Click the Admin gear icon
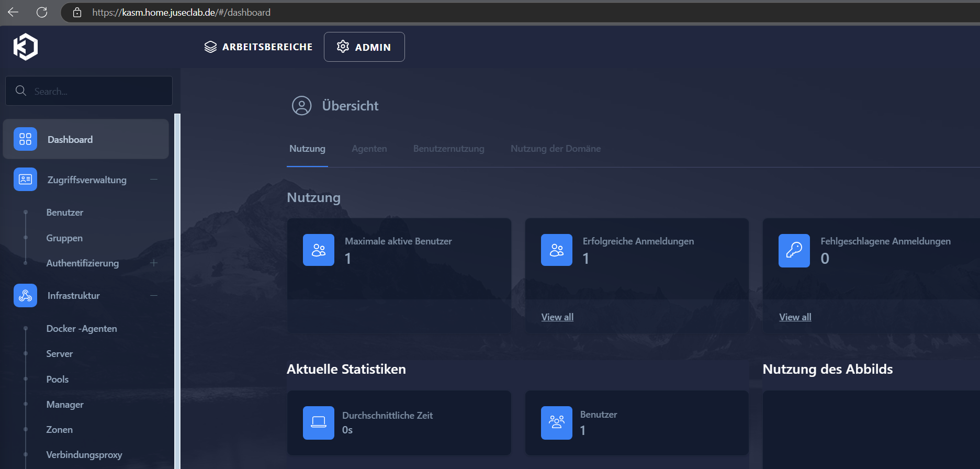The image size is (980, 469). pyautogui.click(x=343, y=47)
